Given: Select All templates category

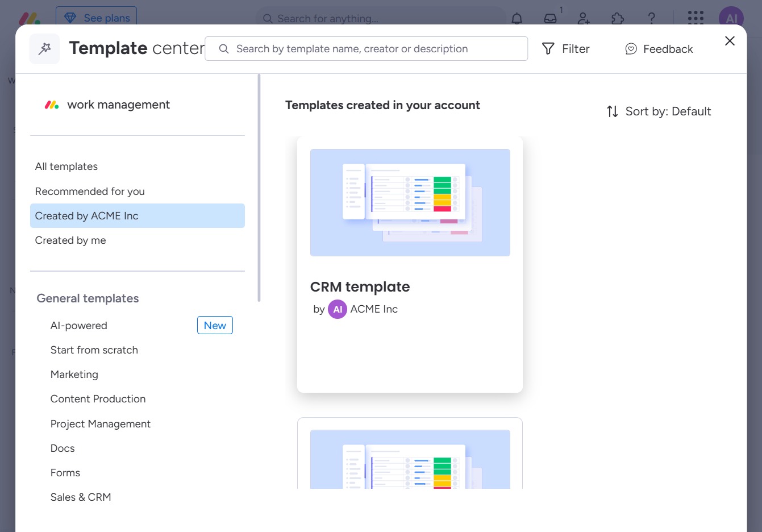Looking at the screenshot, I should pyautogui.click(x=138, y=167).
